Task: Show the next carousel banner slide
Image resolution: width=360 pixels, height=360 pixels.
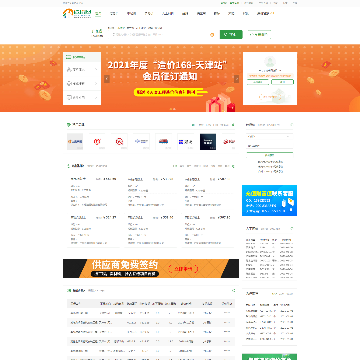Action: click(236, 79)
